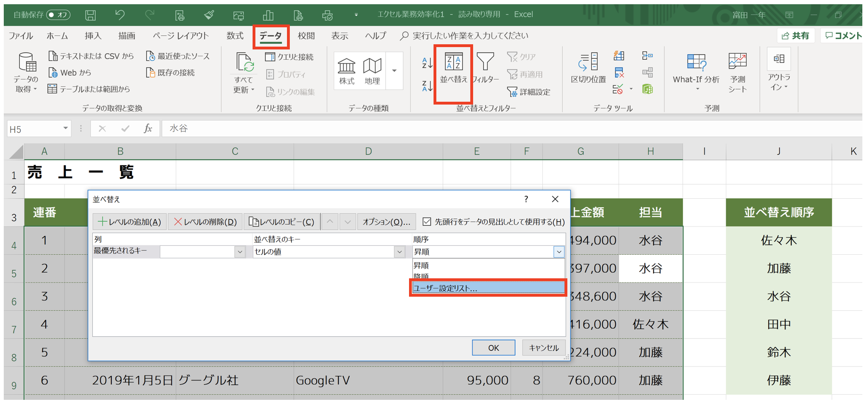Toggle the フィルター filter button
This screenshot has width=868, height=405.
point(485,68)
